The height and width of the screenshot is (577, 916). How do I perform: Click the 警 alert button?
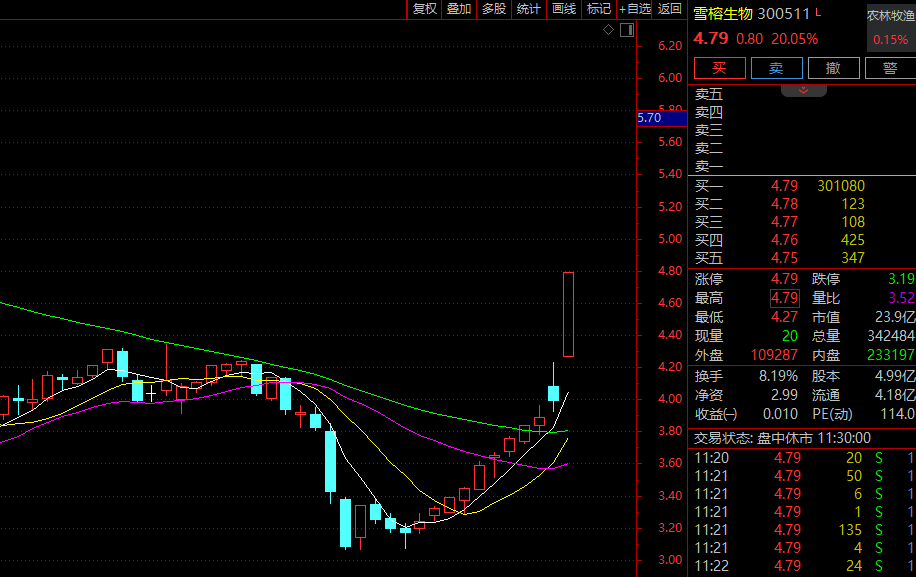click(890, 68)
